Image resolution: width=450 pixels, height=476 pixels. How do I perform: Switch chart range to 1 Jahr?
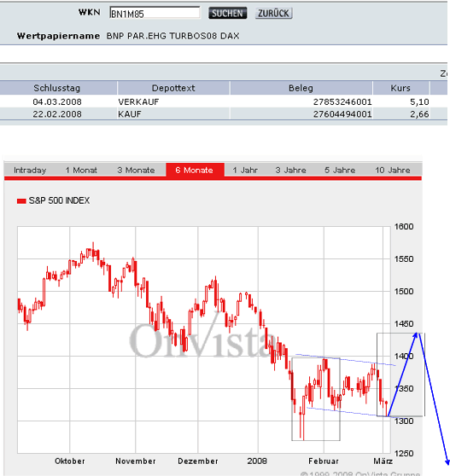tap(245, 170)
